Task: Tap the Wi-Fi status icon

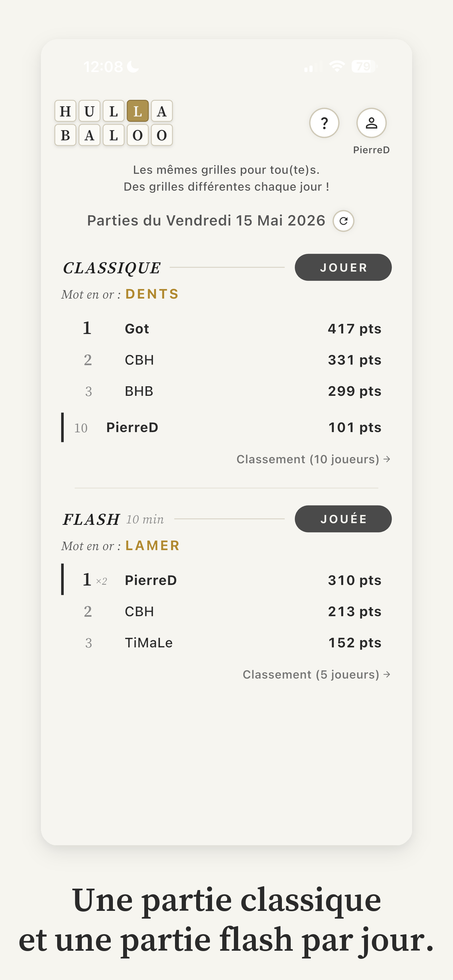Action: (x=337, y=66)
